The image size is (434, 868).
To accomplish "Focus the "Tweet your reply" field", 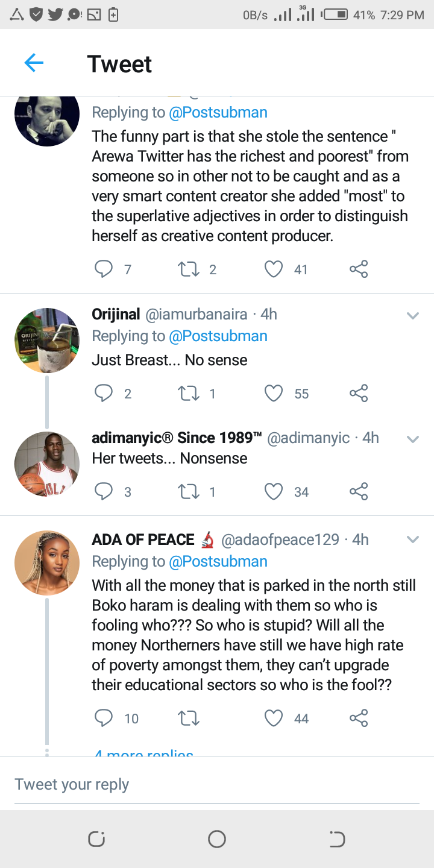I will [216, 784].
